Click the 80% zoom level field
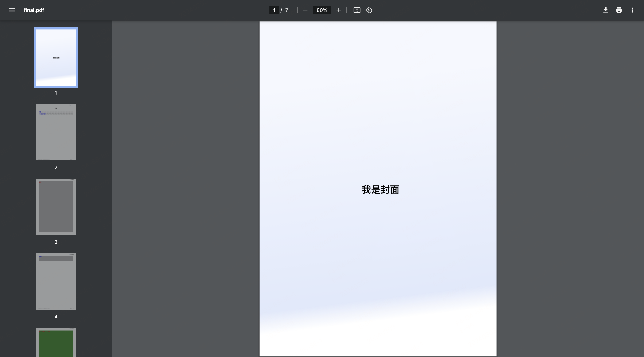 coord(322,10)
